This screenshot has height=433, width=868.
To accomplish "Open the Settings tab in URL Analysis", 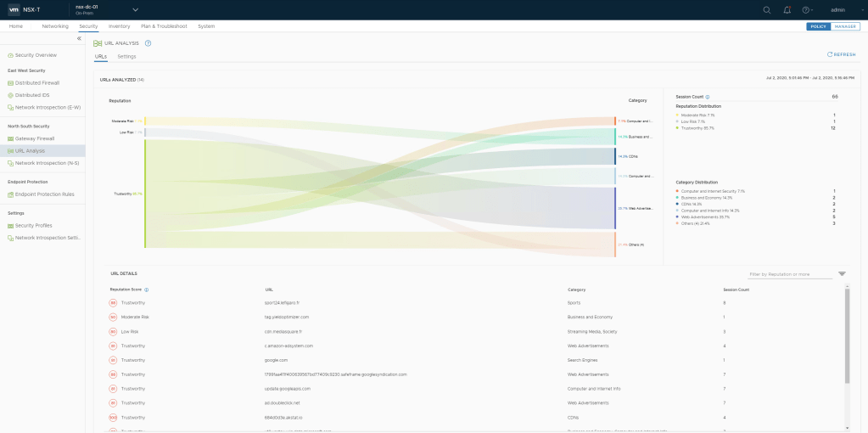I will (126, 56).
